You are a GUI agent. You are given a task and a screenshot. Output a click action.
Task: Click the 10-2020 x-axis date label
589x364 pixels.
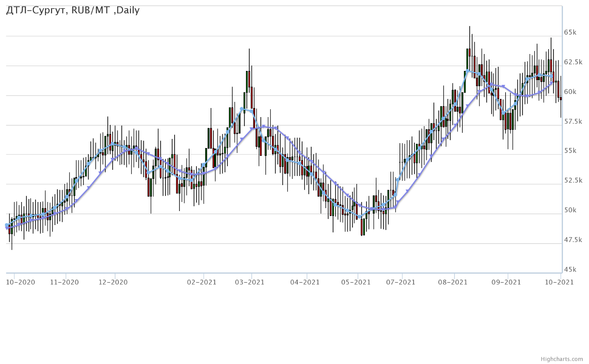pyautogui.click(x=21, y=282)
